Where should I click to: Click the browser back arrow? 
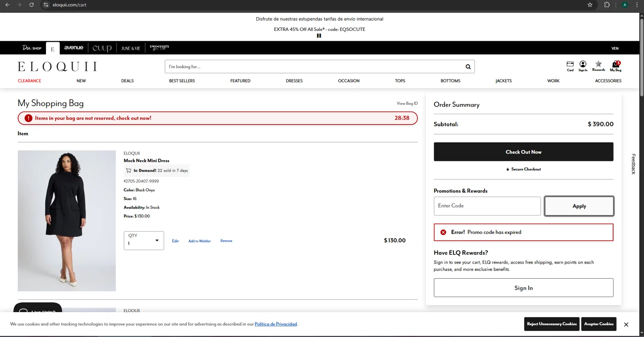(7, 5)
